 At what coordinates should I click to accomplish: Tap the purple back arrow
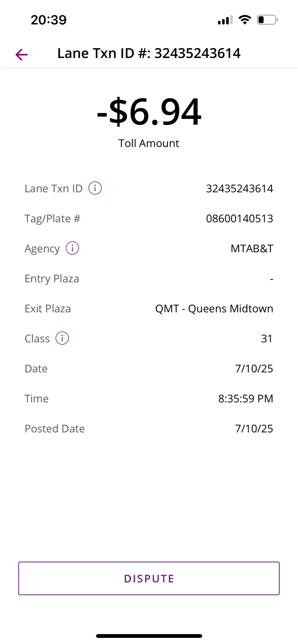coord(21,55)
